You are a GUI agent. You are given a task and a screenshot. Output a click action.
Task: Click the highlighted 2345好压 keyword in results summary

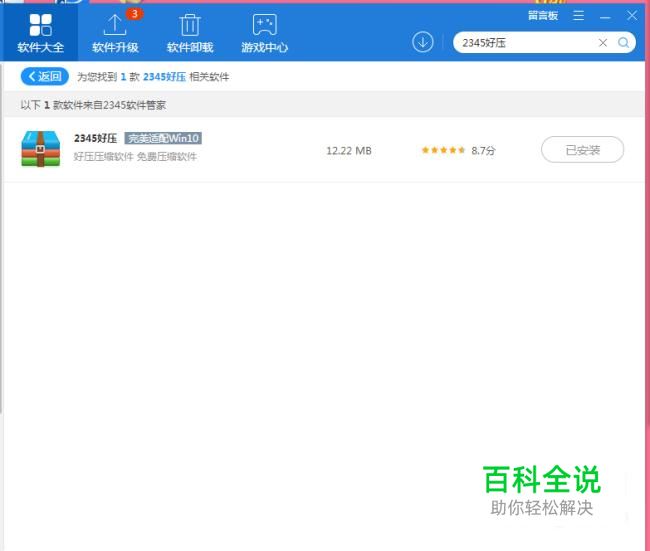pyautogui.click(x=164, y=77)
